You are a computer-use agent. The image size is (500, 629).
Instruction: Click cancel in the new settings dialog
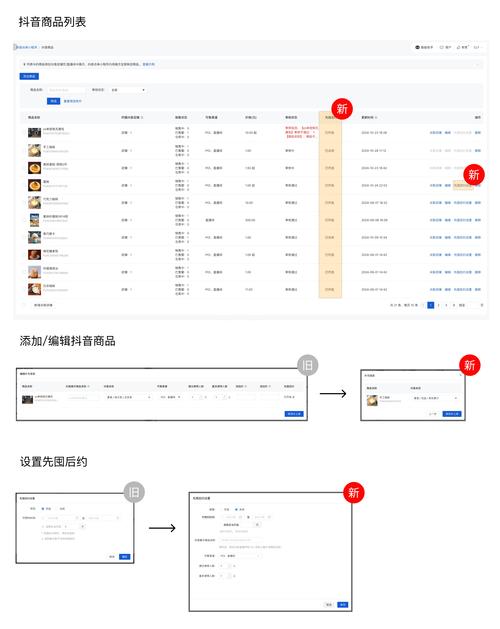tap(329, 605)
